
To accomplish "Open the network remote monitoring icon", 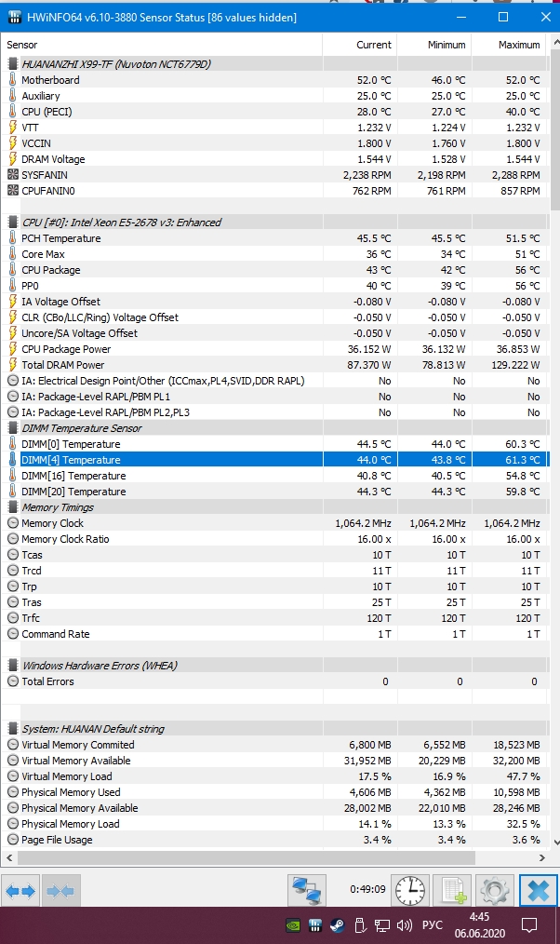I will (306, 891).
